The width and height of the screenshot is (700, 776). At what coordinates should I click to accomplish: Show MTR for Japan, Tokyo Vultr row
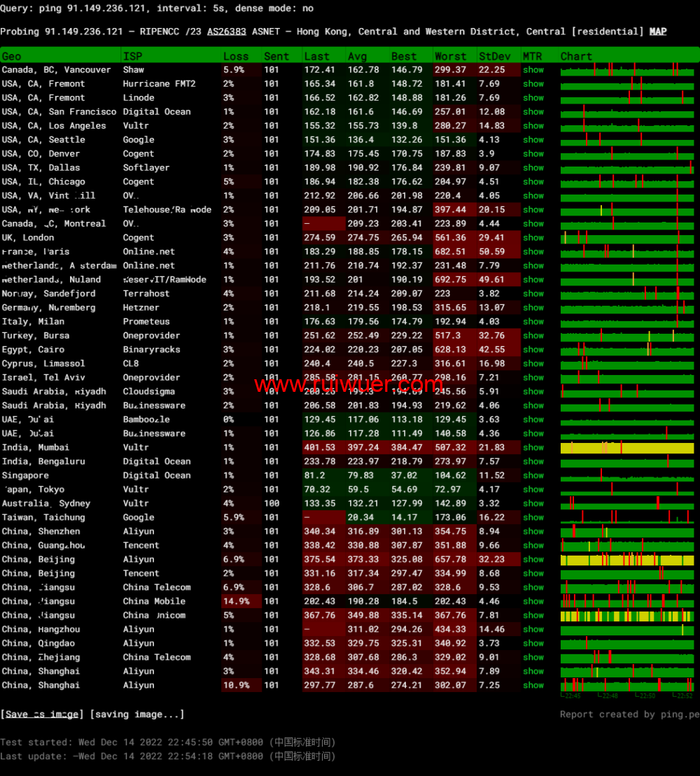pyautogui.click(x=533, y=490)
